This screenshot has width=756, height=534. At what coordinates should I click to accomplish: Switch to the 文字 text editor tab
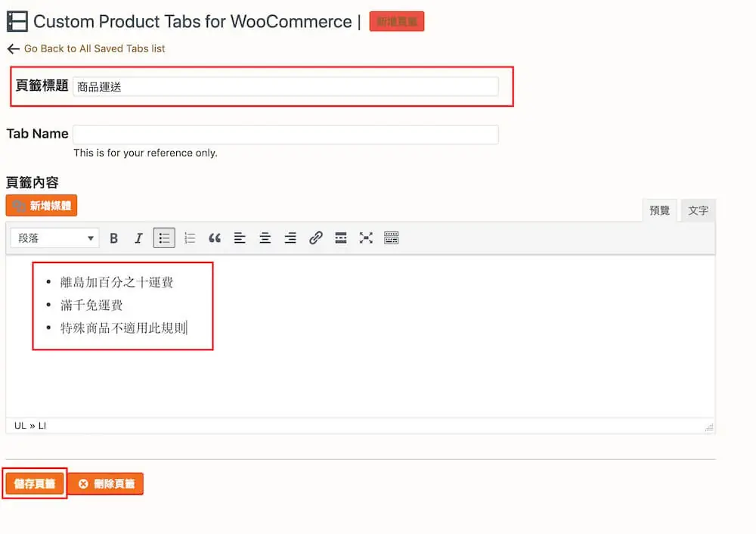[698, 210]
